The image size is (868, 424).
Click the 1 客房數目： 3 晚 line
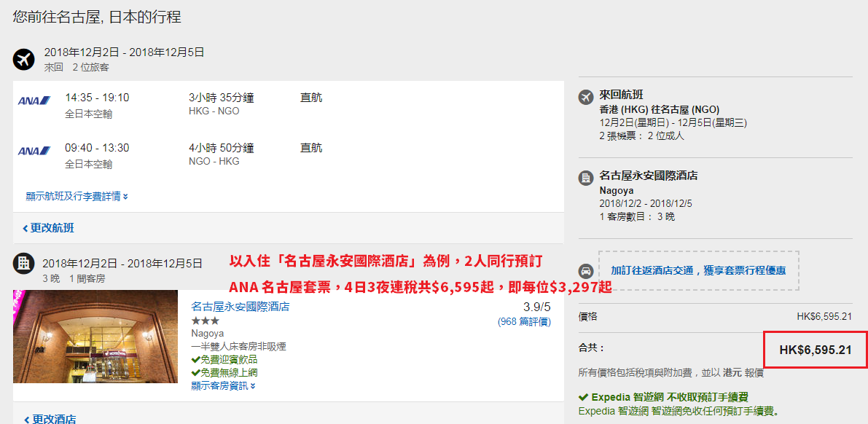click(637, 216)
